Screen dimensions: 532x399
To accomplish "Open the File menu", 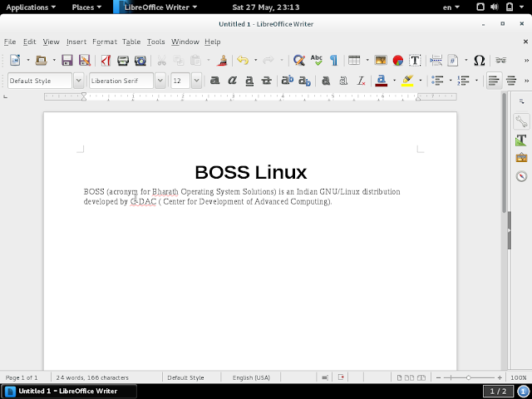I will [x=10, y=42].
